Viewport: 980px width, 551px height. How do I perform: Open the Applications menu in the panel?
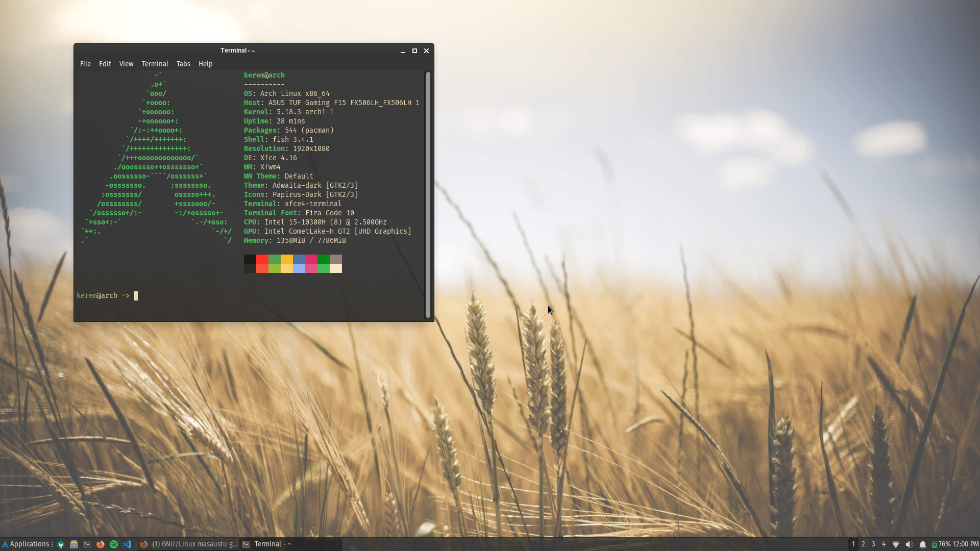26,544
